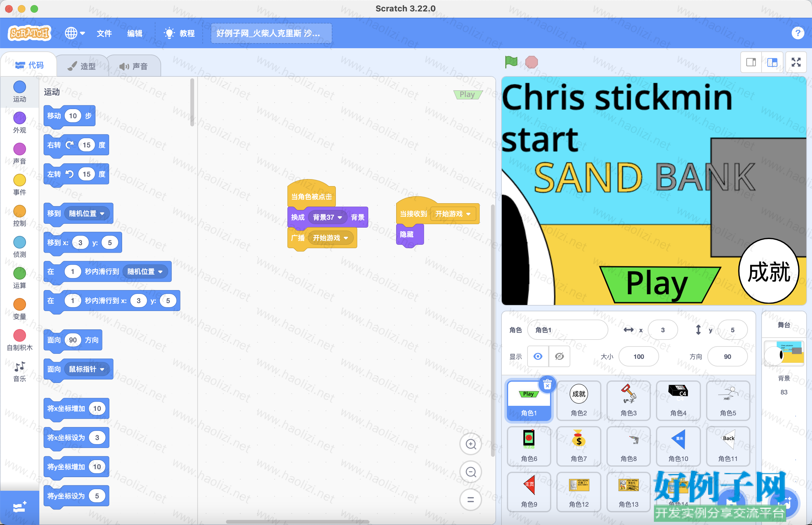Select the 外观 purple category circle

[x=19, y=118]
